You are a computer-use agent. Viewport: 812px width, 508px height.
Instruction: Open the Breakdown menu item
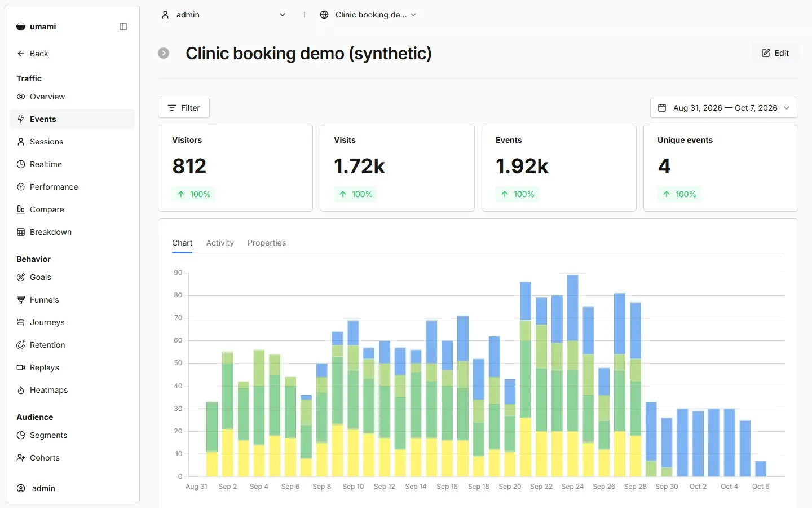(72, 232)
